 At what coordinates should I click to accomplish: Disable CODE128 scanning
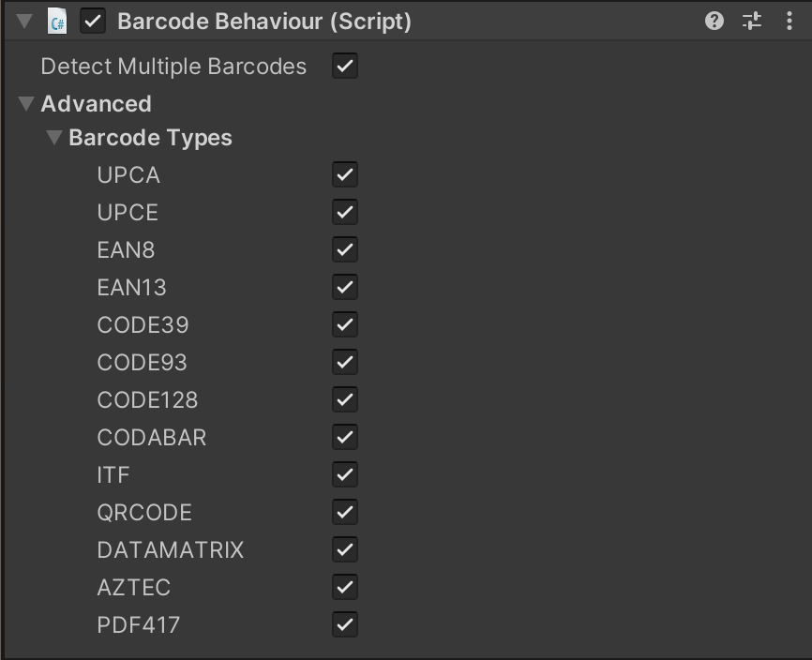344,399
